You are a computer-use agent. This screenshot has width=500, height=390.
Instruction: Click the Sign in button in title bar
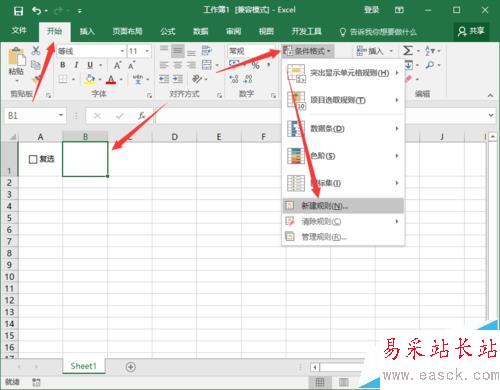pos(371,10)
